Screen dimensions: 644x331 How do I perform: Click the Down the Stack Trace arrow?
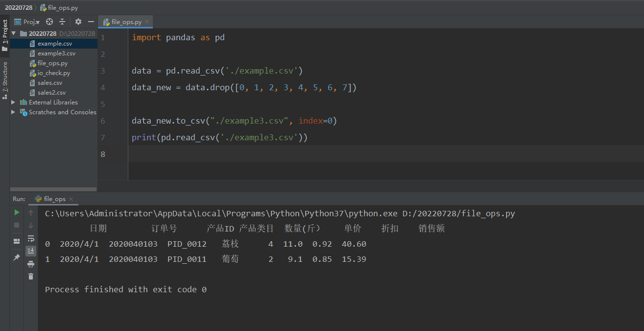click(31, 225)
